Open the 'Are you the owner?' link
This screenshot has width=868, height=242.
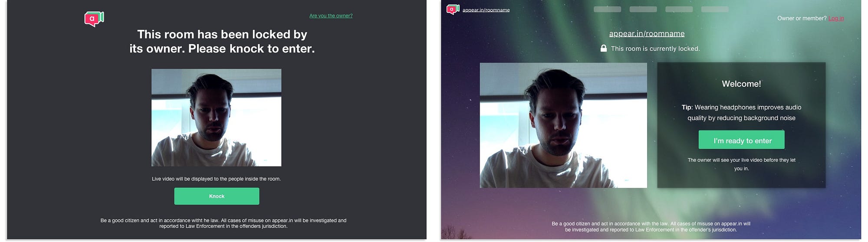(331, 16)
